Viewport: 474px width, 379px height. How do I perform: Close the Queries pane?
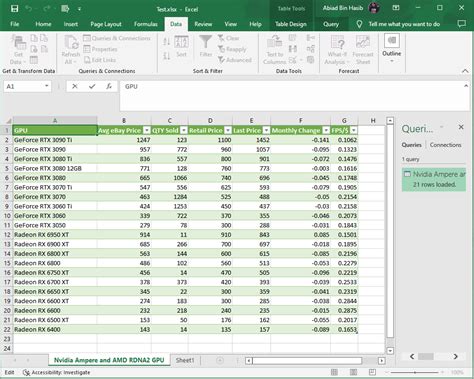click(461, 127)
